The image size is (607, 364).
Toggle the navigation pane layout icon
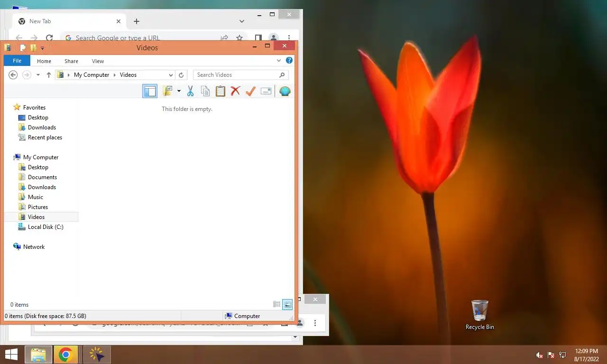click(x=150, y=91)
